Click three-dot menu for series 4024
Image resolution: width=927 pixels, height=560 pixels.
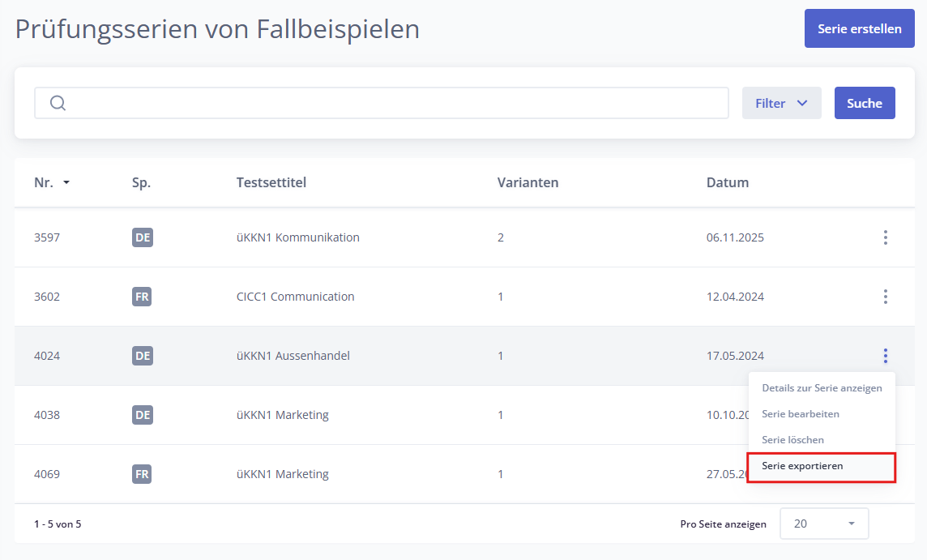coord(885,356)
